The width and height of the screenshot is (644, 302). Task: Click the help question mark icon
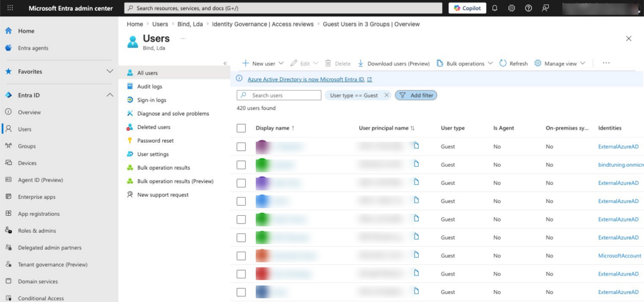(528, 8)
